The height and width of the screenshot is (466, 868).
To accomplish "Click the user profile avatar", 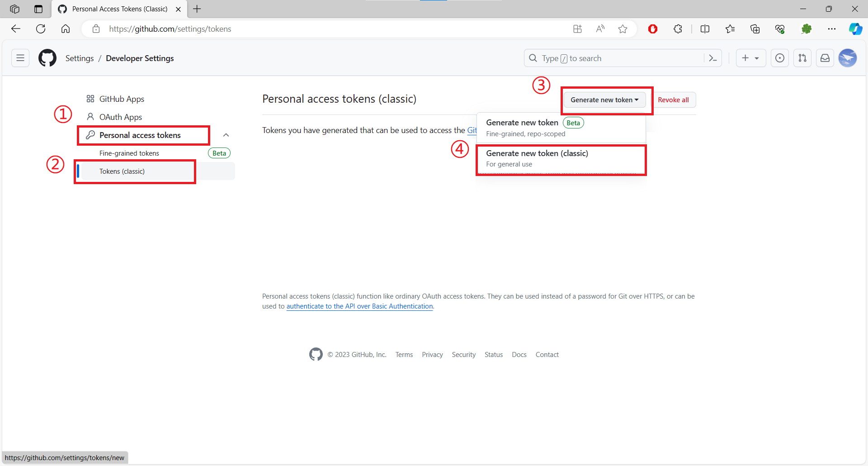I will click(848, 58).
